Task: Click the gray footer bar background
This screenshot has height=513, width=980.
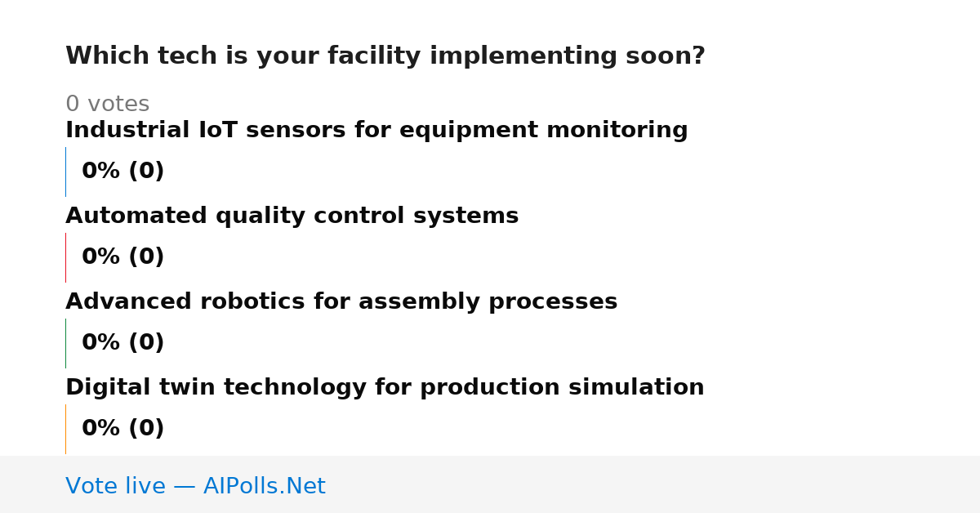Action: click(653, 484)
